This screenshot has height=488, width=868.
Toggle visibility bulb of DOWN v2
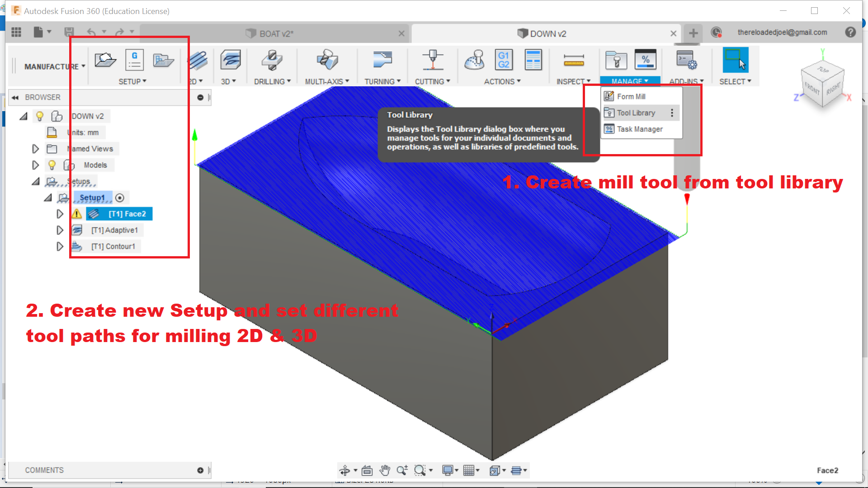[x=40, y=117]
